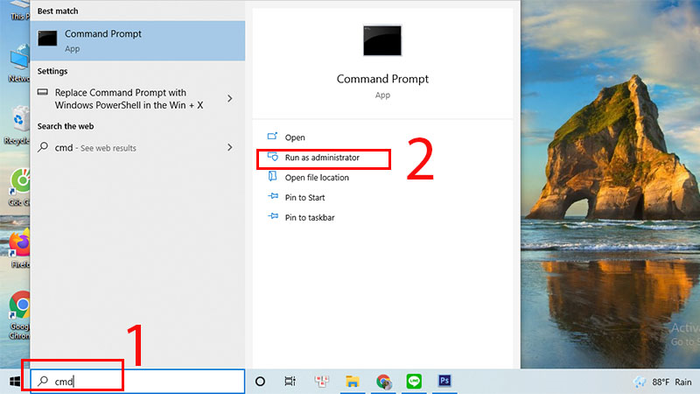The image size is (700, 394).
Task: Expand Replace Command Prompt setting chevron
Action: coord(230,99)
